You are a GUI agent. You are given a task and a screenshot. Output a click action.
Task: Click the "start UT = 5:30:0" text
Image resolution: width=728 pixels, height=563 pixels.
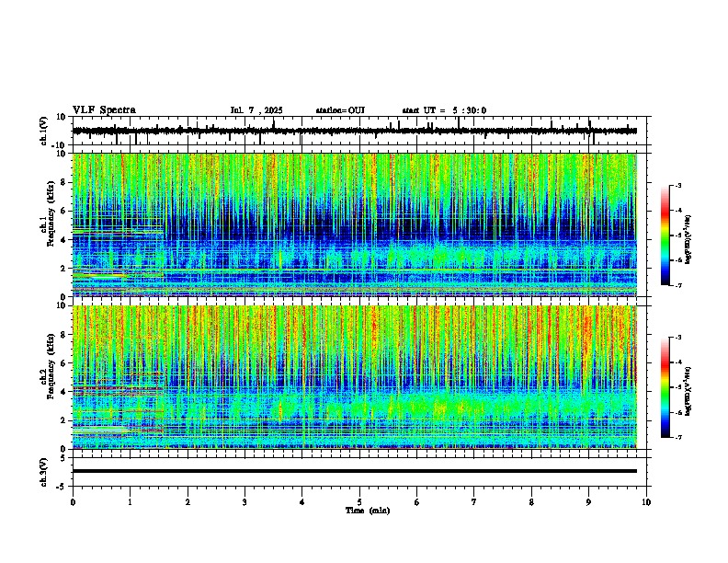pyautogui.click(x=444, y=110)
